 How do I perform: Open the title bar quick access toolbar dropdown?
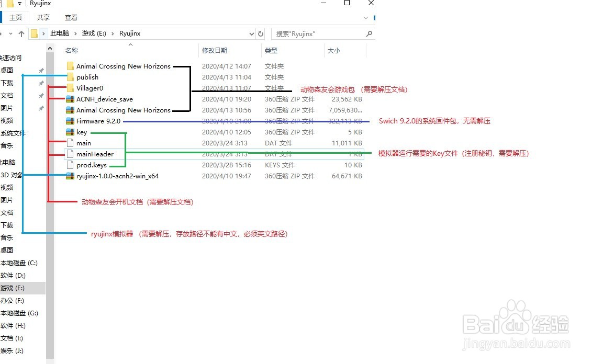pos(19,4)
